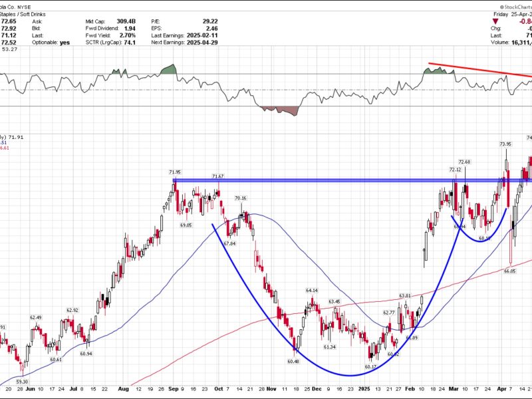Select the optionable value "yes"
The image size is (532, 399).
[65, 43]
